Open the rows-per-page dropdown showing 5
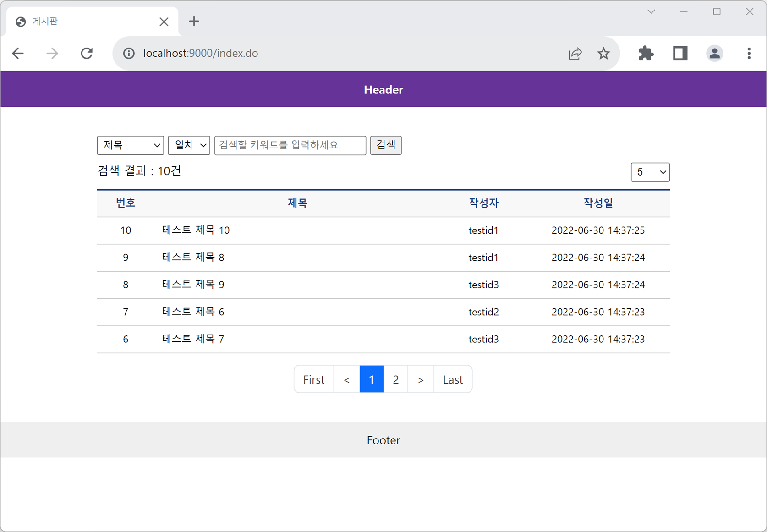Image resolution: width=767 pixels, height=532 pixels. click(650, 172)
